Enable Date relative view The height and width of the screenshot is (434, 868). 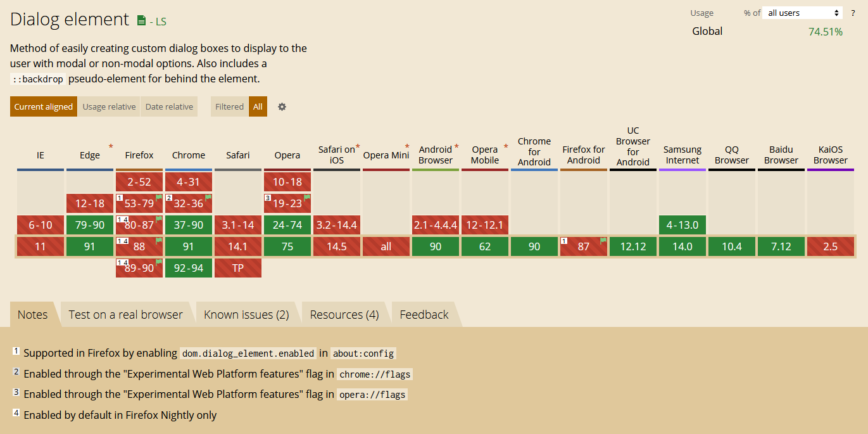pos(169,107)
